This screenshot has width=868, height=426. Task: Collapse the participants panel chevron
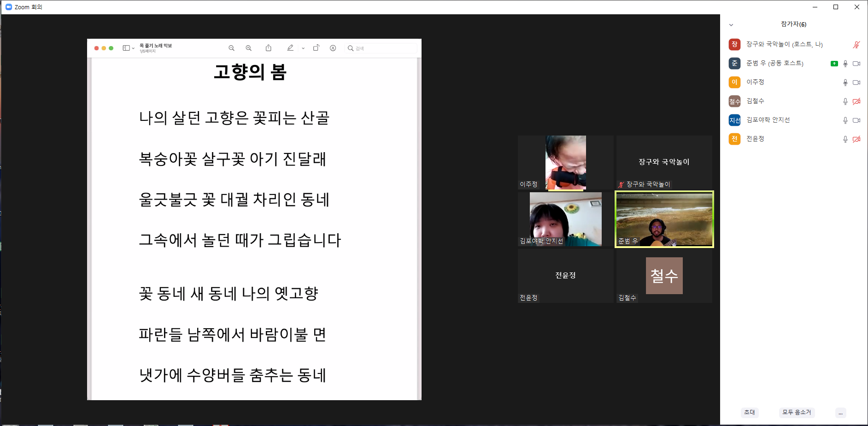click(x=731, y=25)
